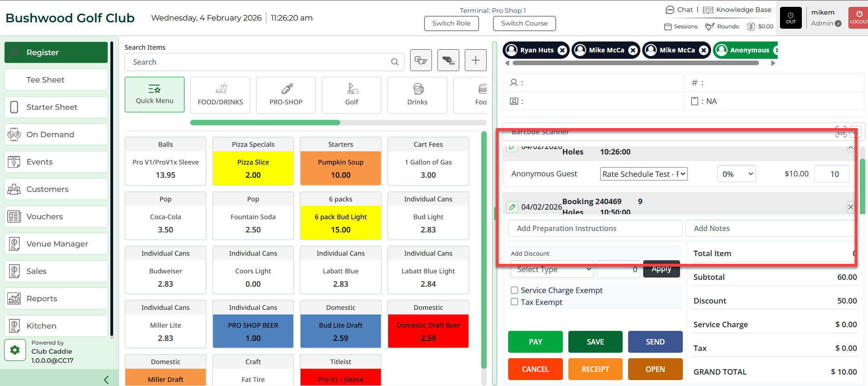Open Tee Sheet in the sidebar

tap(56, 80)
